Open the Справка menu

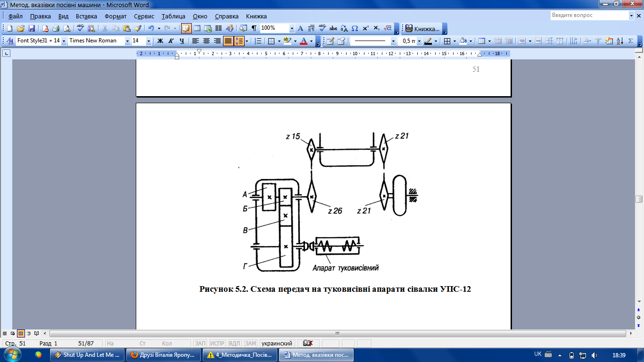[x=226, y=16]
